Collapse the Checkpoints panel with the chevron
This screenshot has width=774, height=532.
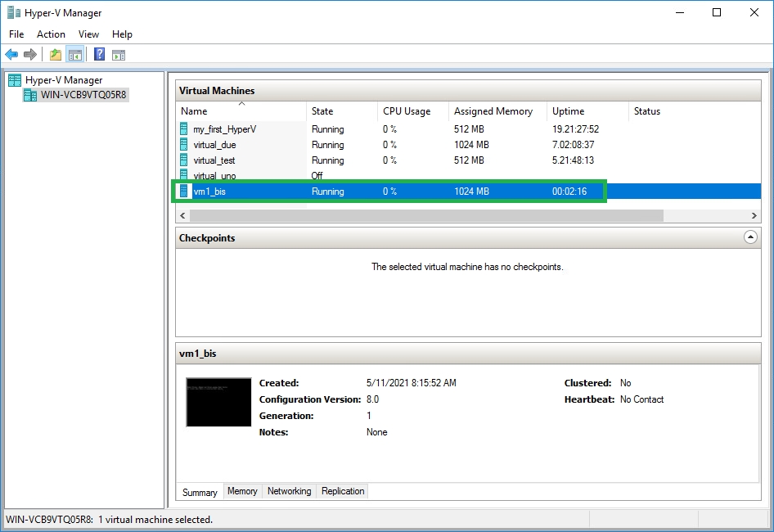pos(750,237)
